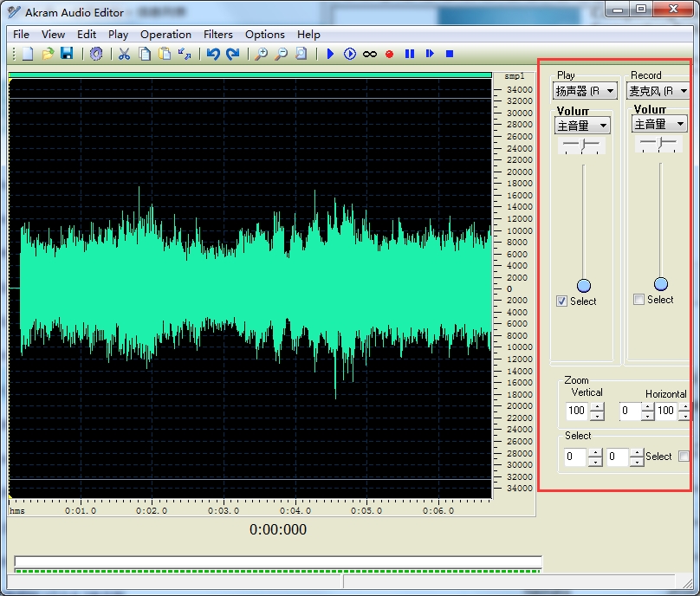Screen dimensions: 700x596
Task: Create a new file from the toolbar
Action: [x=28, y=54]
